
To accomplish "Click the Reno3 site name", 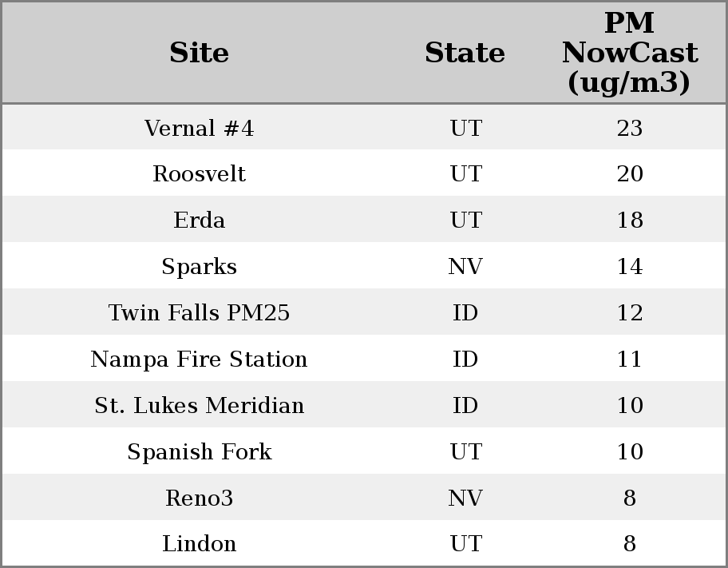I will point(199,498).
